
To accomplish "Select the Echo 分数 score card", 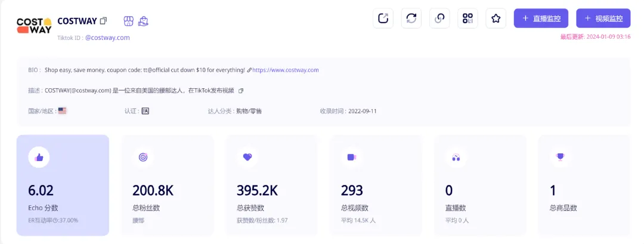I will (63, 186).
